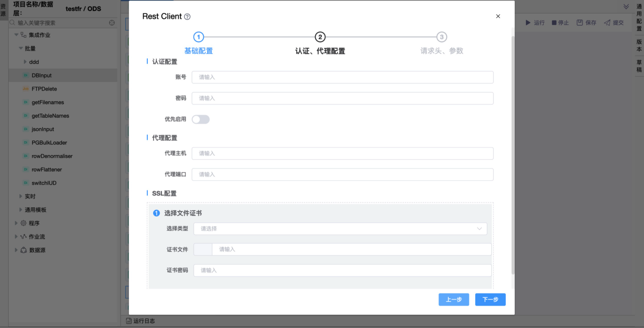Collapse the 批量 tree node
The height and width of the screenshot is (328, 644).
pos(21,48)
